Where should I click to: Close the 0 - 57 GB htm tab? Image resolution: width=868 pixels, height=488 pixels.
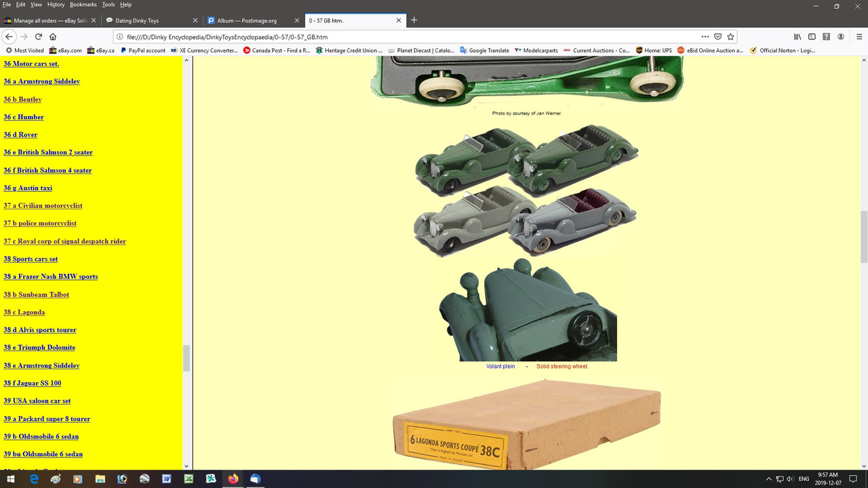click(398, 20)
